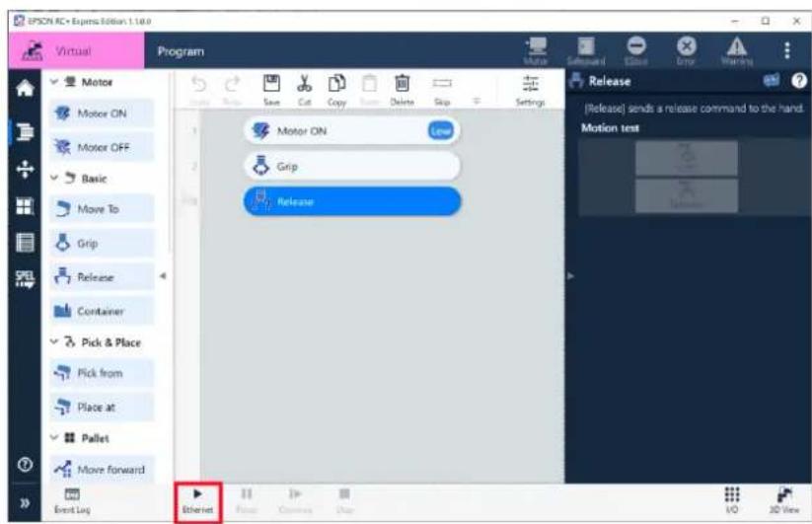
Task: Select the Grip step in program
Action: tap(351, 166)
